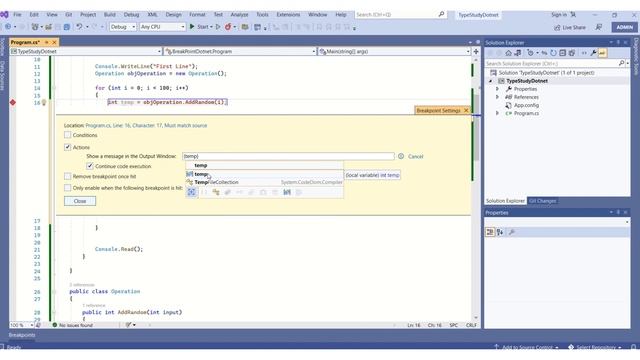Click the message help info icon beside Cancel
Viewport: 640px width, 360px height.
(401, 156)
